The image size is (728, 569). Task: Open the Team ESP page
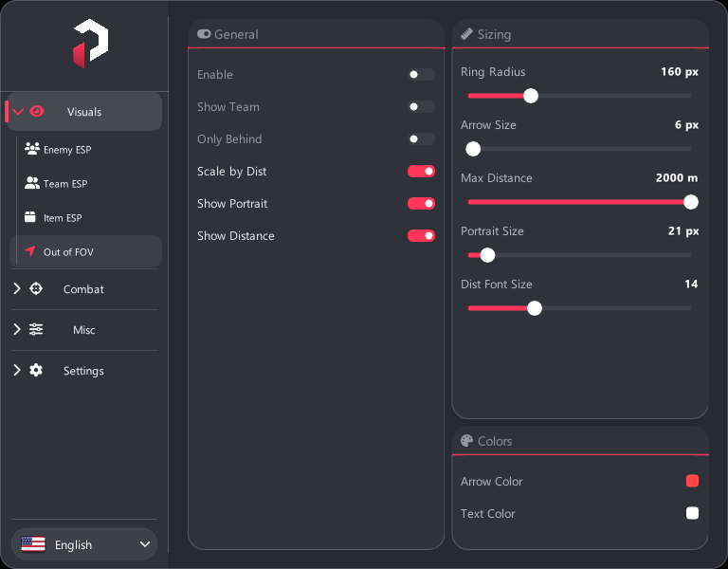[x=85, y=183]
